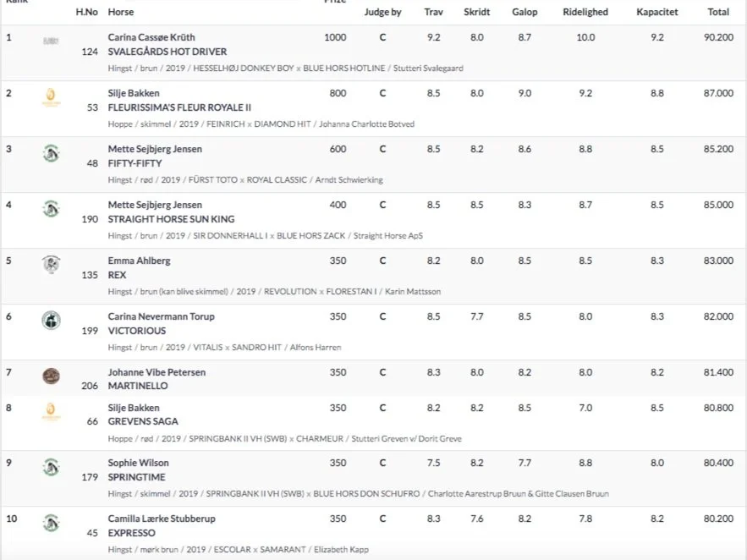Click the gold club logo beside FLEURISSIMA'S FLEUR ROYALE II
This screenshot has height=560, width=747.
click(51, 97)
